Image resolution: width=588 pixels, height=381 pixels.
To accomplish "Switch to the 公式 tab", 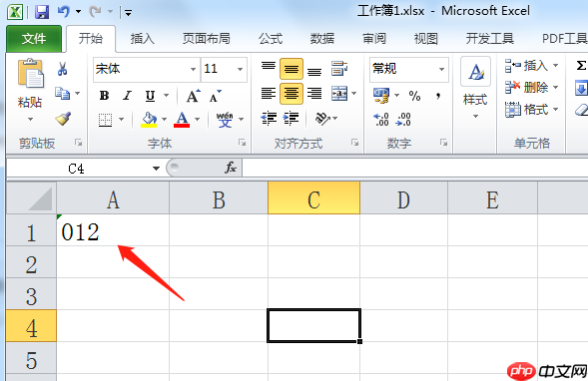I will click(x=271, y=39).
